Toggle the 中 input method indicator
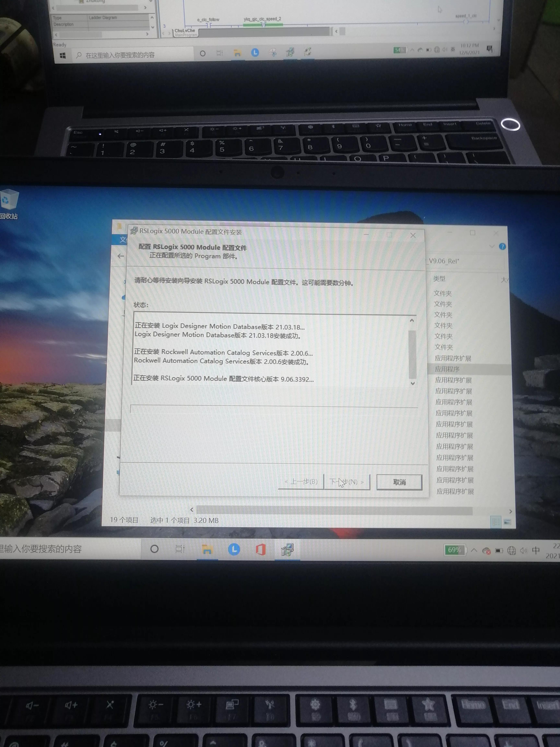 [x=536, y=551]
